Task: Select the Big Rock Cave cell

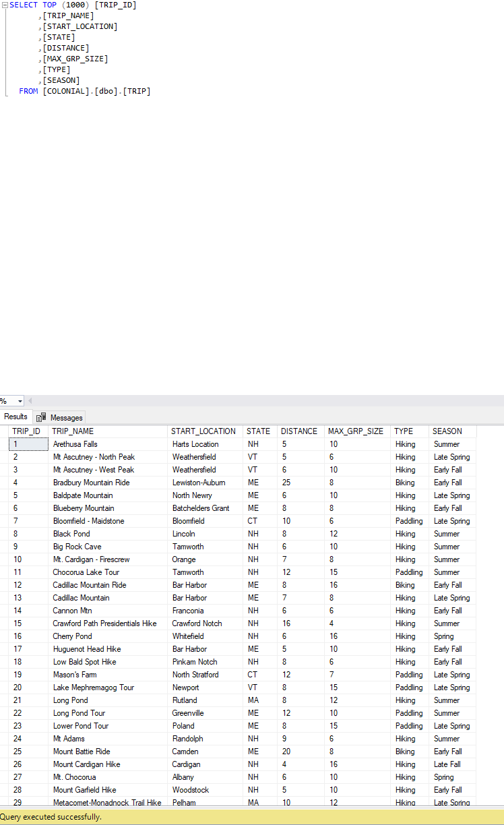Action: [x=108, y=547]
